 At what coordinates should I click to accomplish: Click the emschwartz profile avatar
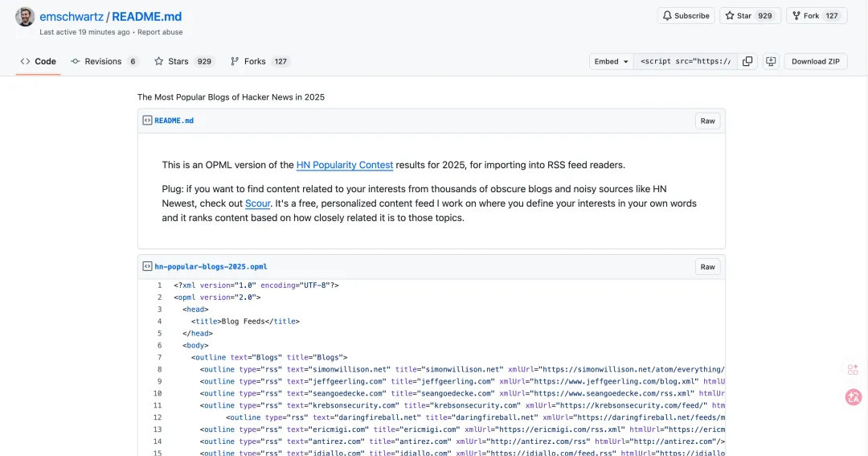(26, 17)
